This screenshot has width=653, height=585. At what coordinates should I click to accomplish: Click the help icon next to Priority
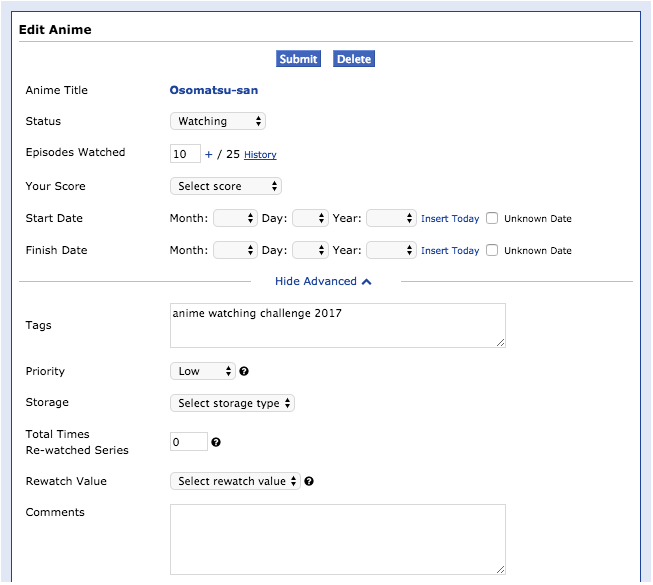[244, 371]
